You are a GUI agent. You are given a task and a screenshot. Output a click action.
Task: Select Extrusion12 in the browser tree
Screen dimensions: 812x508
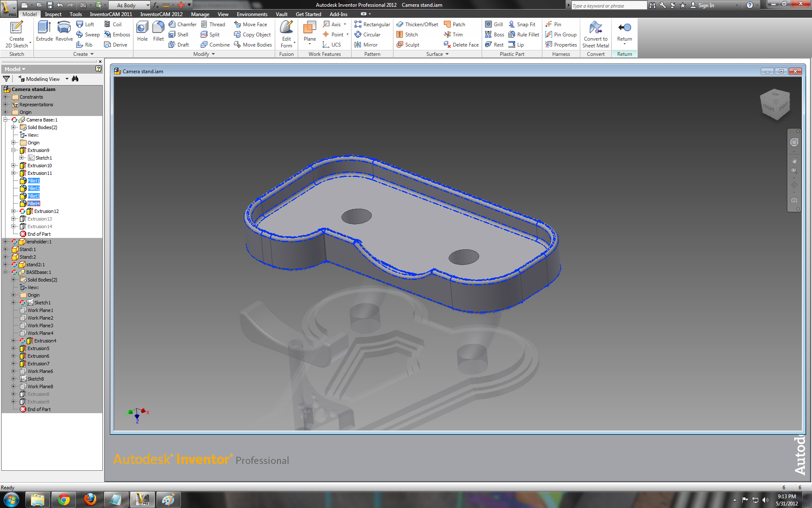(46, 211)
